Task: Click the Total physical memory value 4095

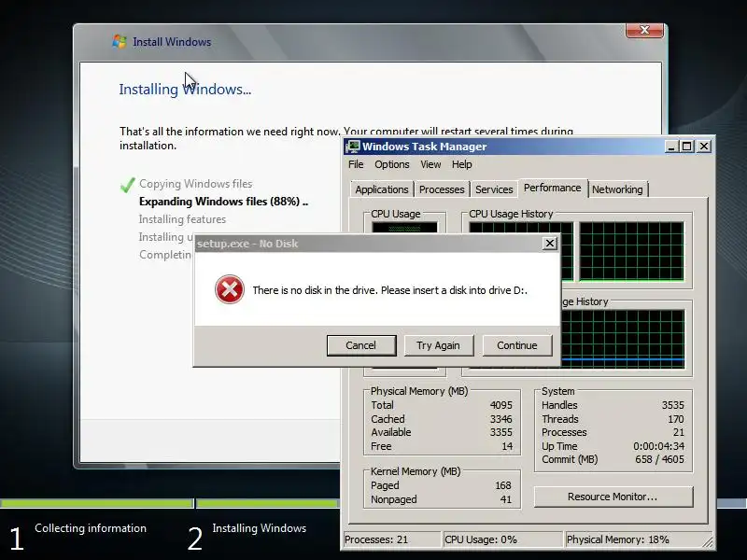Action: (501, 405)
